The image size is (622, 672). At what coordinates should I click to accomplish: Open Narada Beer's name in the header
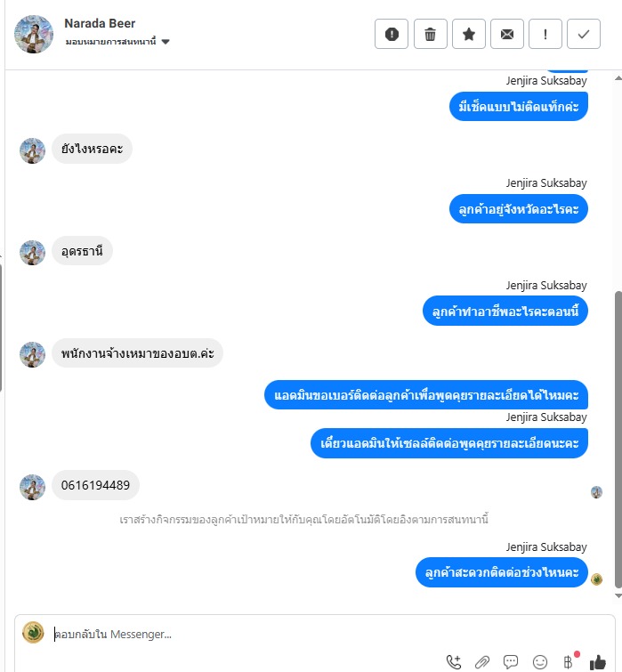pos(100,23)
